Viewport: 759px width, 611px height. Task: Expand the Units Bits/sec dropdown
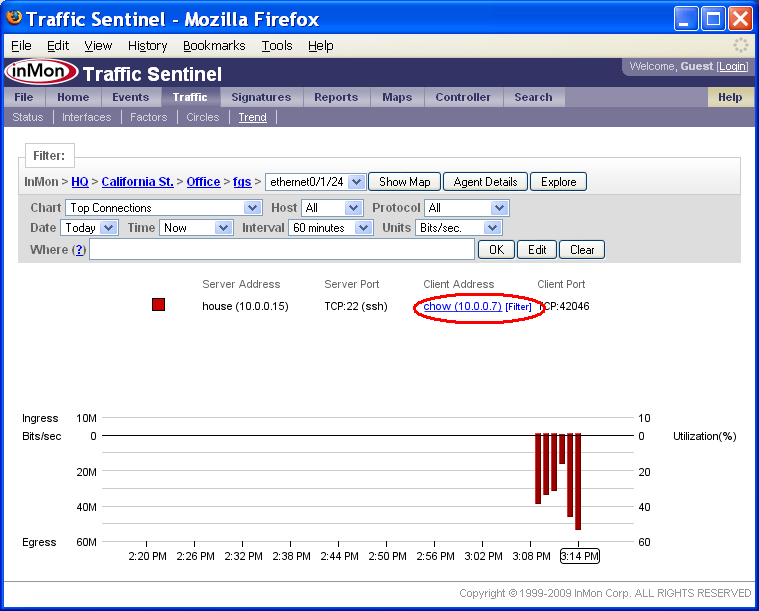point(459,228)
